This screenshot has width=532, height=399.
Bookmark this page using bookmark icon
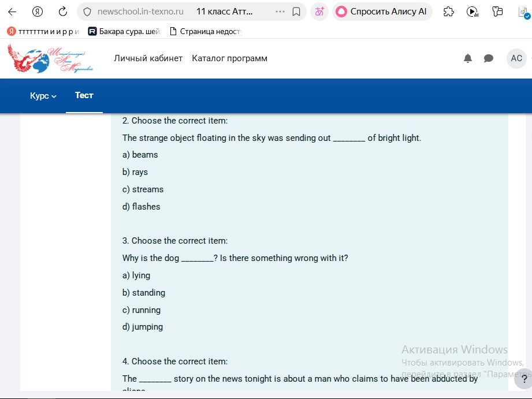pyautogui.click(x=296, y=12)
